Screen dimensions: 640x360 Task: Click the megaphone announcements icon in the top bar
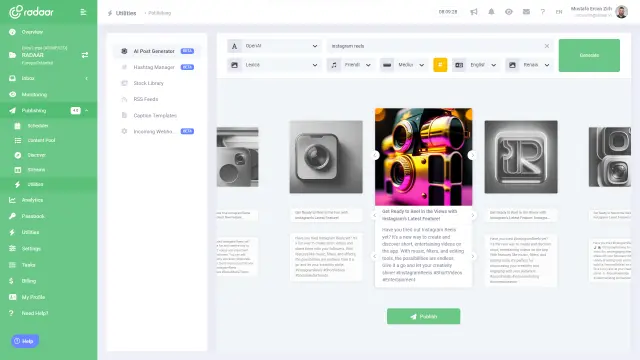tap(473, 12)
